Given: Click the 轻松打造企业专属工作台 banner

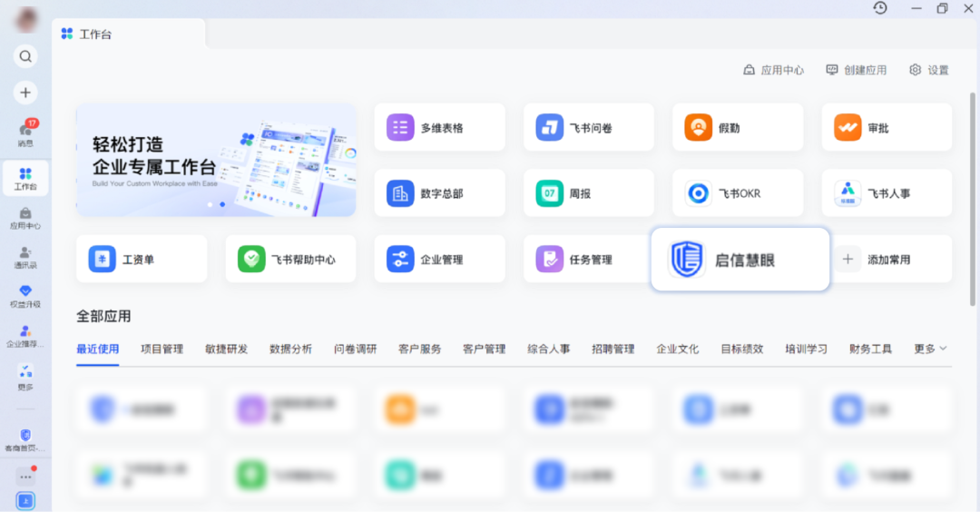Looking at the screenshot, I should (216, 160).
